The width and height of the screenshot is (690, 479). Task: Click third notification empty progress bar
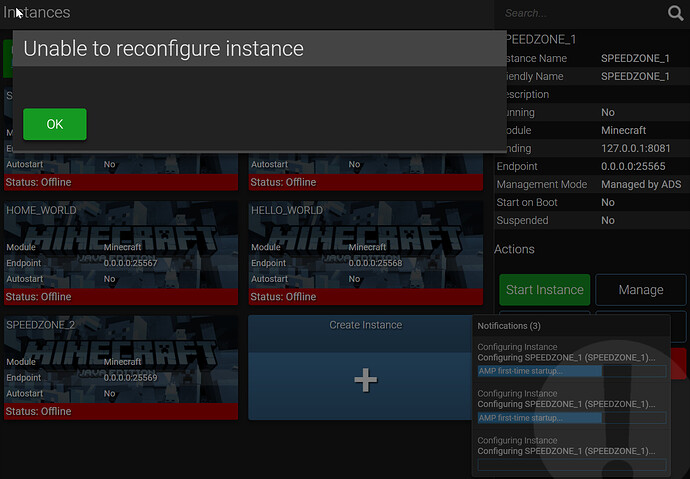click(x=572, y=464)
